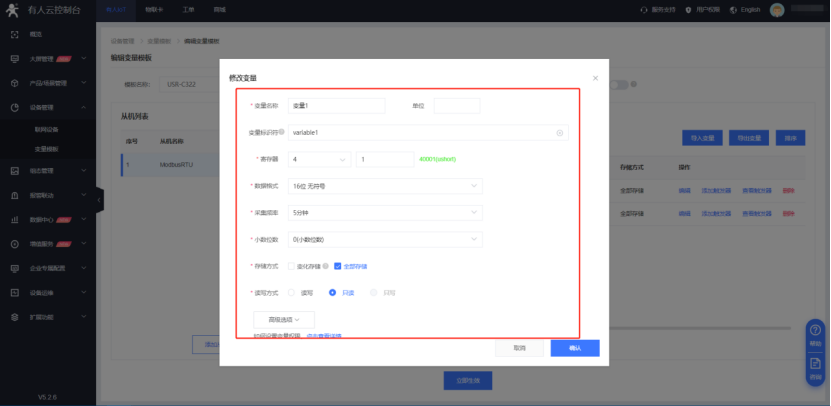Open the 物联卡 top navigation tab

coord(151,9)
